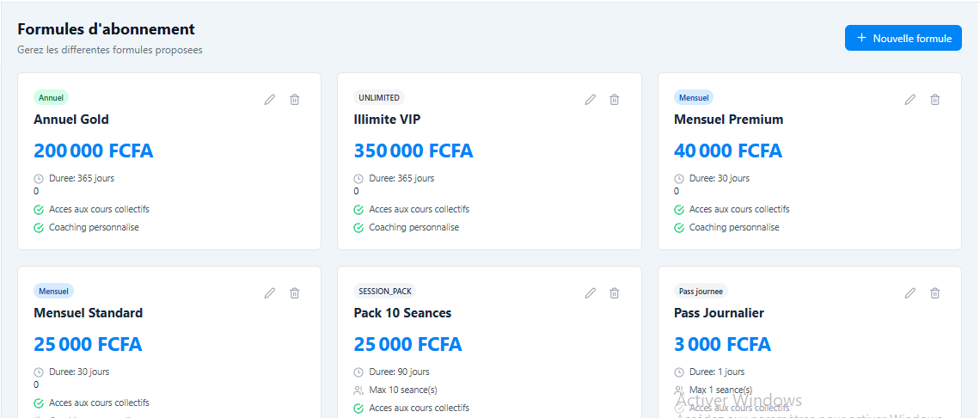Click Acces aux cours collectifs in Illimite VIP
This screenshot has width=980, height=418.
pos(420,209)
